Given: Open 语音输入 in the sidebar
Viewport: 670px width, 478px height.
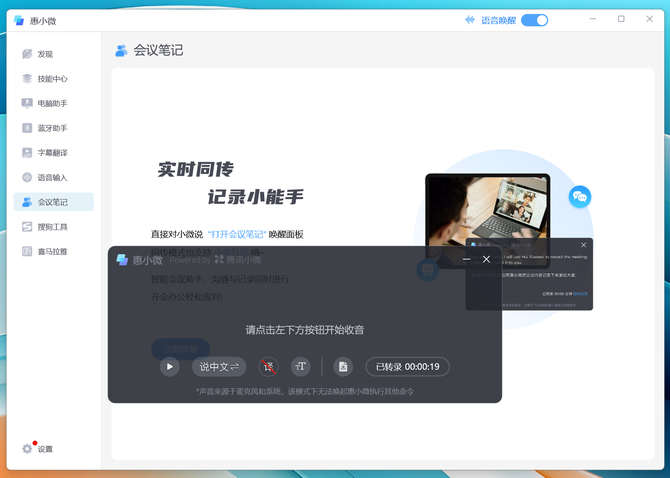Looking at the screenshot, I should coord(44,177).
